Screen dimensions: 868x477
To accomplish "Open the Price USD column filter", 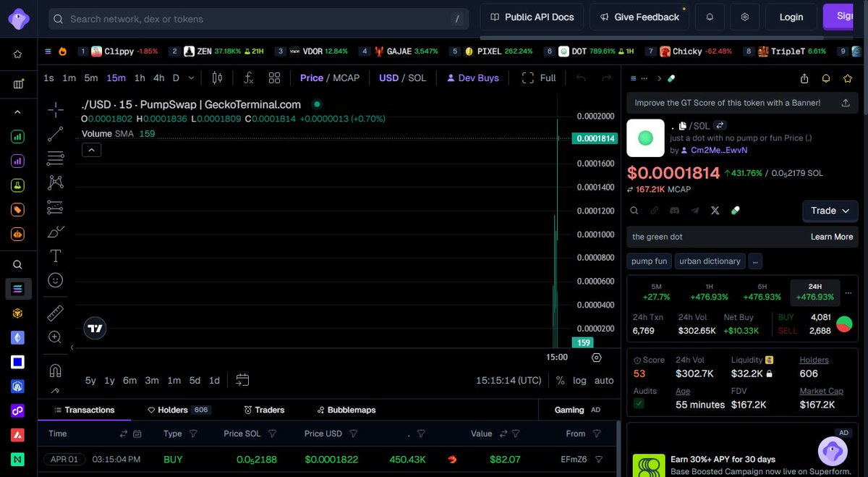I will (x=354, y=434).
